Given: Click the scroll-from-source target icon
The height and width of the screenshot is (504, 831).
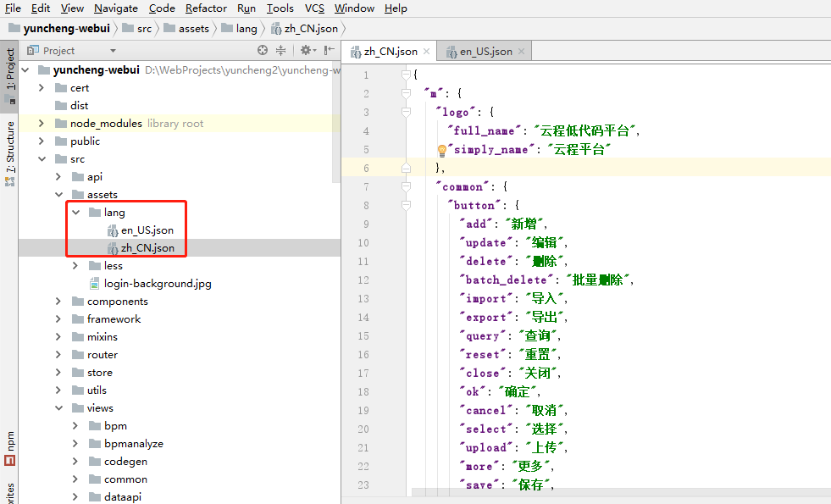Looking at the screenshot, I should click(x=263, y=50).
